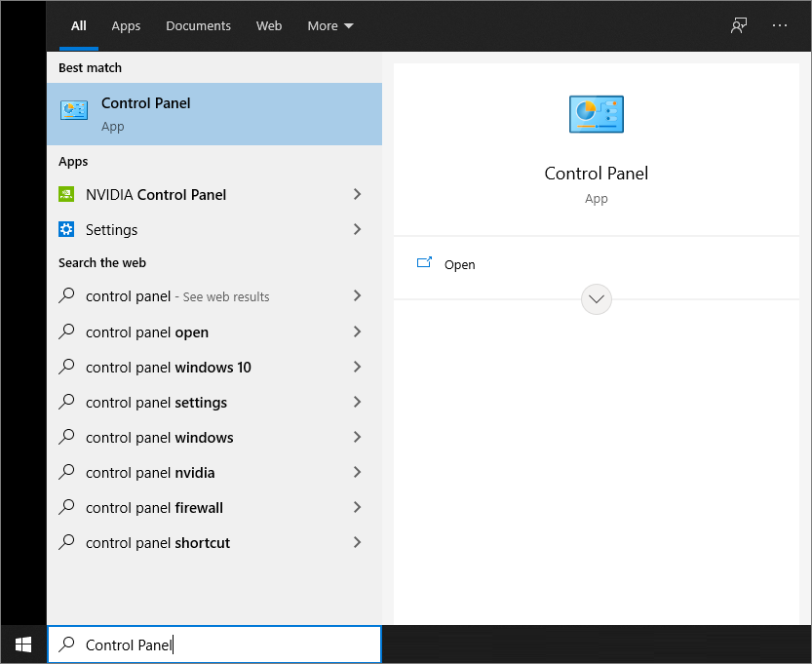This screenshot has width=812, height=664.
Task: Click magnifier icon beside 'control panel windows' suggestion
Action: point(66,437)
